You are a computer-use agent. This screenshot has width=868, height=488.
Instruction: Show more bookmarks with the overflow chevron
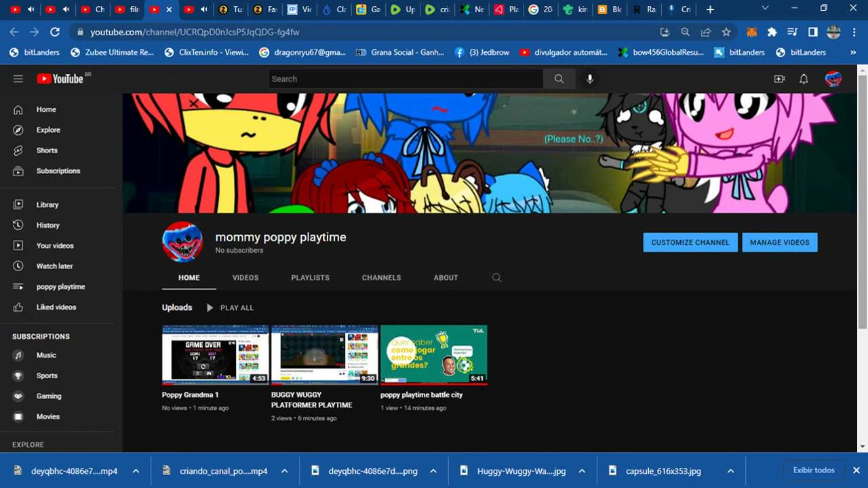tap(853, 52)
